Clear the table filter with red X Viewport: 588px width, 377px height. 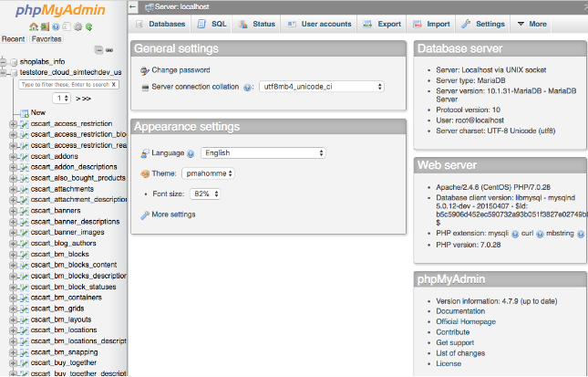(114, 85)
